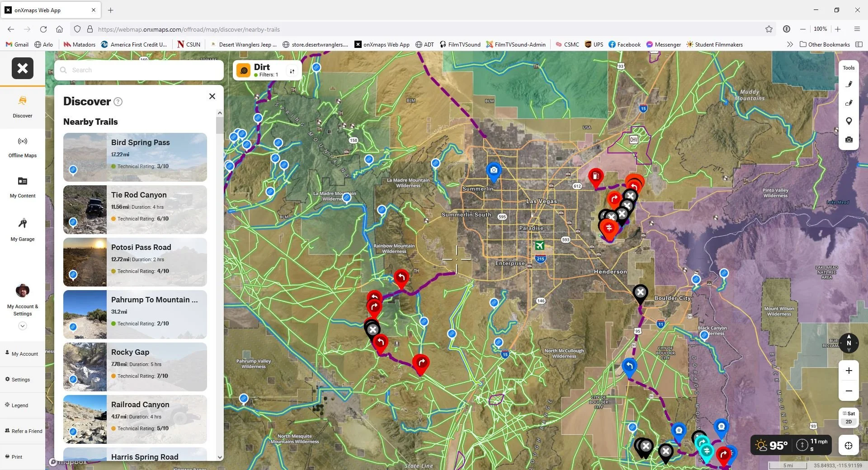The height and width of the screenshot is (470, 868).
Task: Click the Dirt filter sort arrows icon
Action: pyautogui.click(x=292, y=71)
